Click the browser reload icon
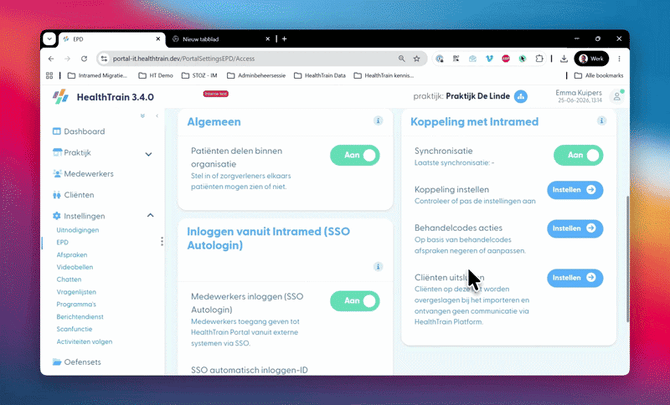Viewport: 670px width, 405px height. 84,59
